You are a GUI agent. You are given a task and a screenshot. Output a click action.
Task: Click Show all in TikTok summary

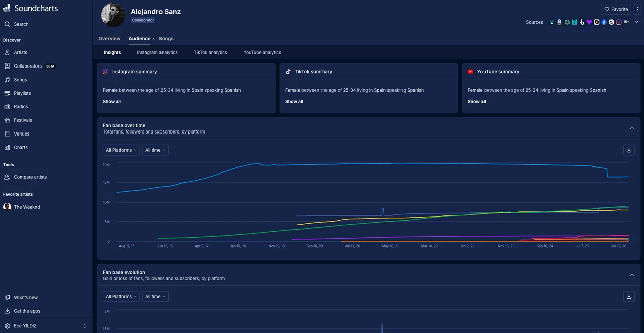[294, 102]
